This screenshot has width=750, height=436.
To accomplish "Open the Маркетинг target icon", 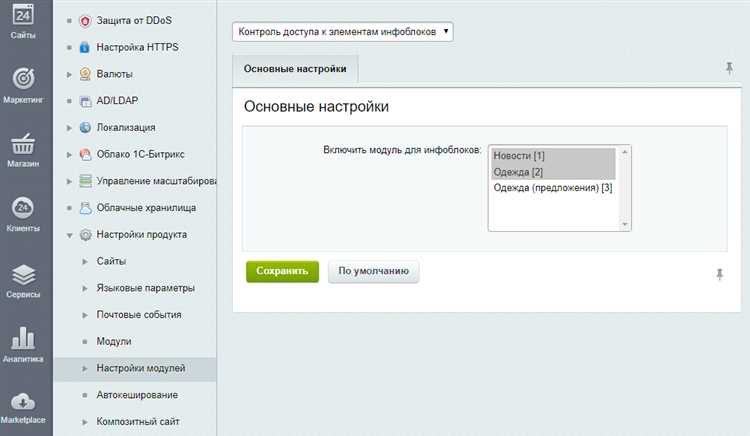I will [x=23, y=78].
